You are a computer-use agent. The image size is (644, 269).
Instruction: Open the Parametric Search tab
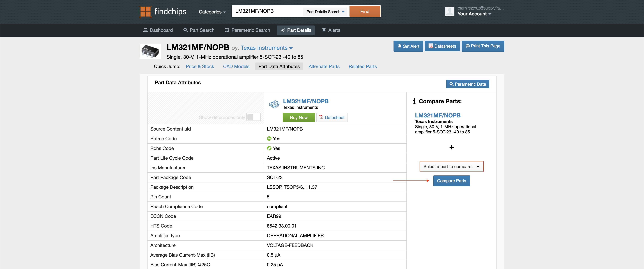tap(247, 30)
